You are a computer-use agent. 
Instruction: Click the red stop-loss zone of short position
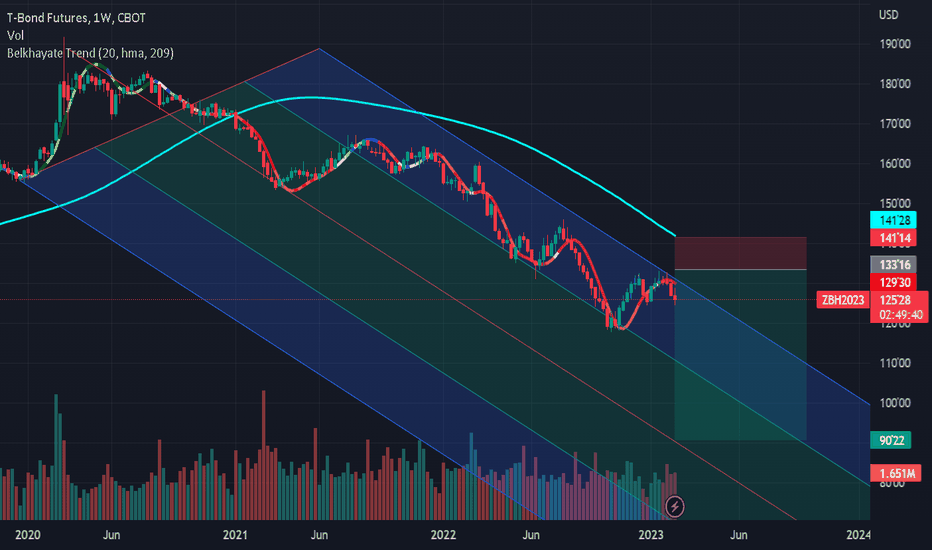(741, 253)
